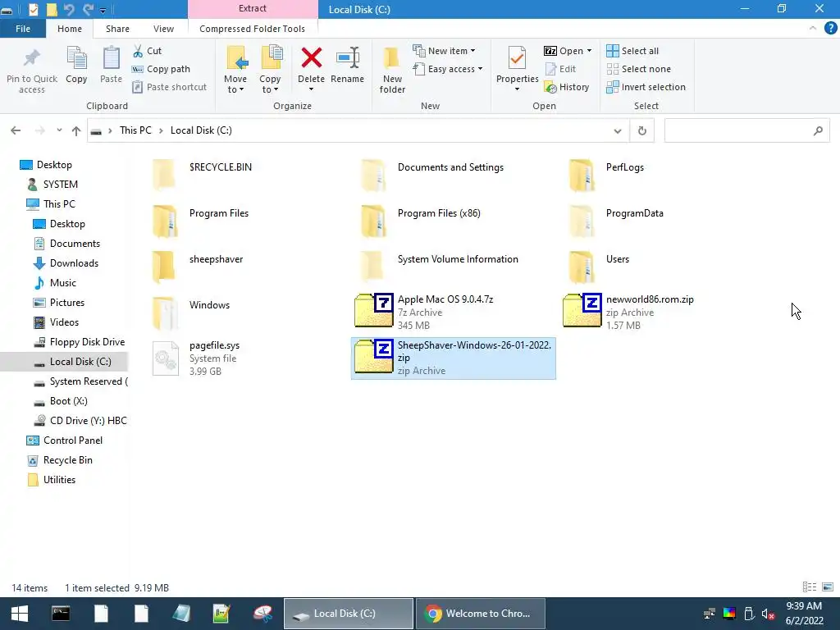This screenshot has height=630, width=840.
Task: Open Windows Start menu
Action: (x=20, y=614)
